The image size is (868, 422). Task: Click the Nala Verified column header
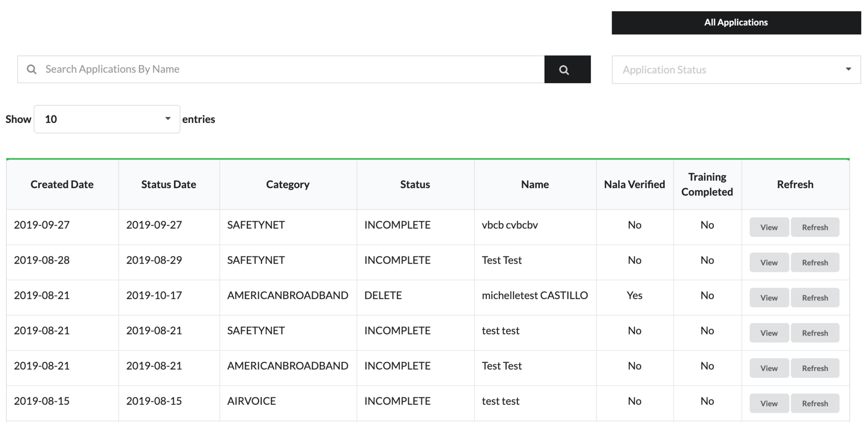point(634,185)
